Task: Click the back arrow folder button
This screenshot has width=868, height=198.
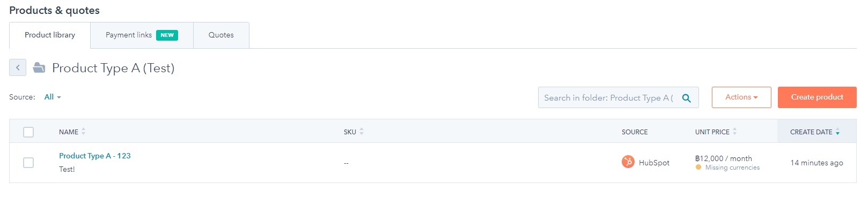Action: pos(18,67)
